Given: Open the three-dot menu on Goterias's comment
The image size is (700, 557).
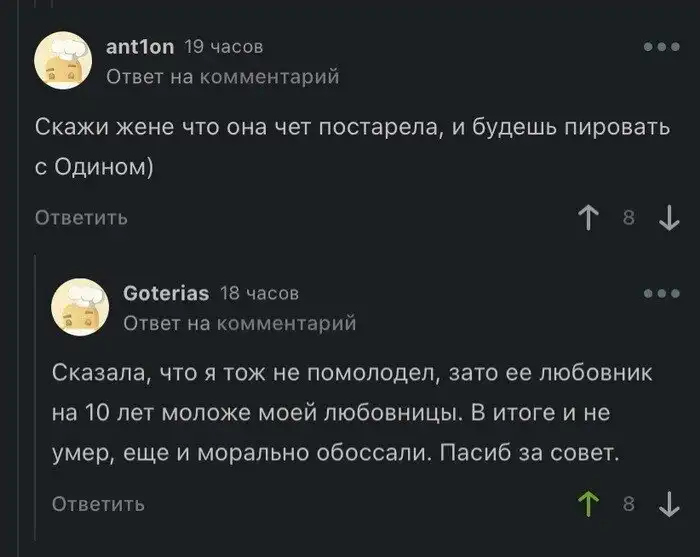Looking at the screenshot, I should click(661, 294).
